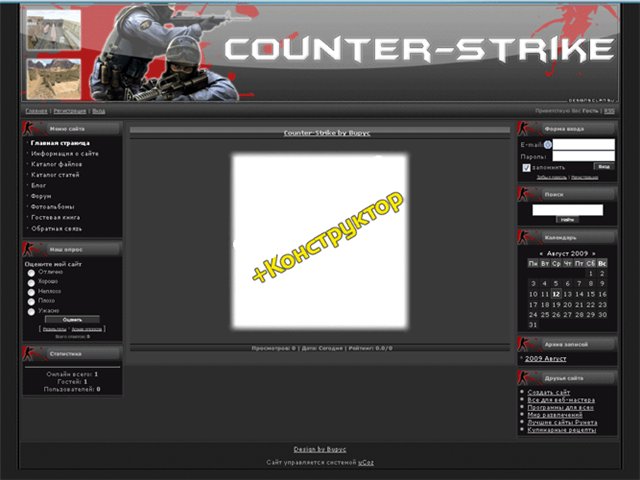Click the Counter-Strike header banner logo

click(418, 50)
